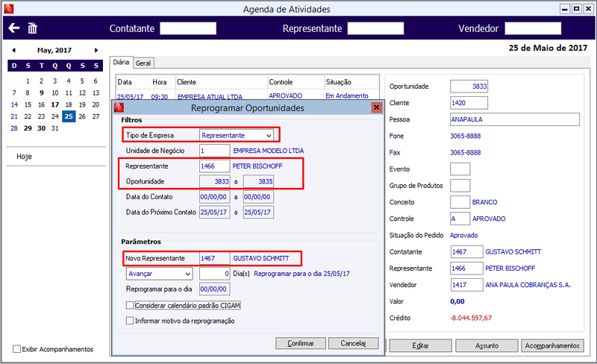The image size is (597, 364).
Task: Click the Cliente column header
Action: 222,82
